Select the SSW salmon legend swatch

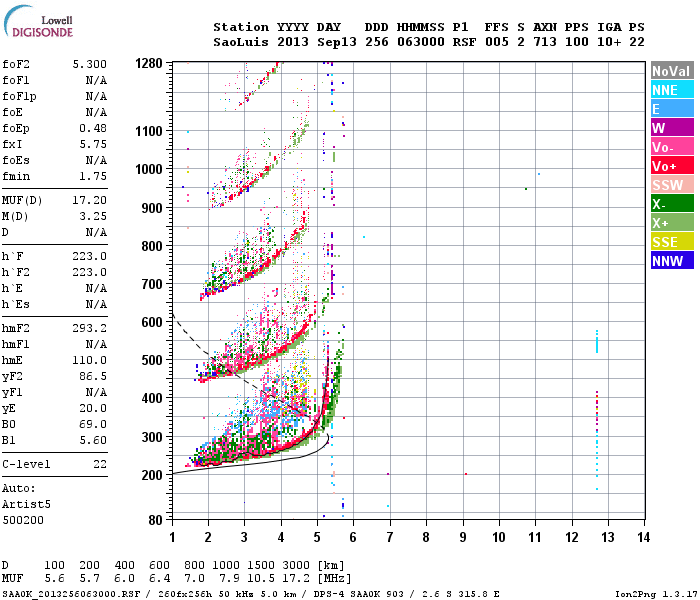[x=672, y=185]
